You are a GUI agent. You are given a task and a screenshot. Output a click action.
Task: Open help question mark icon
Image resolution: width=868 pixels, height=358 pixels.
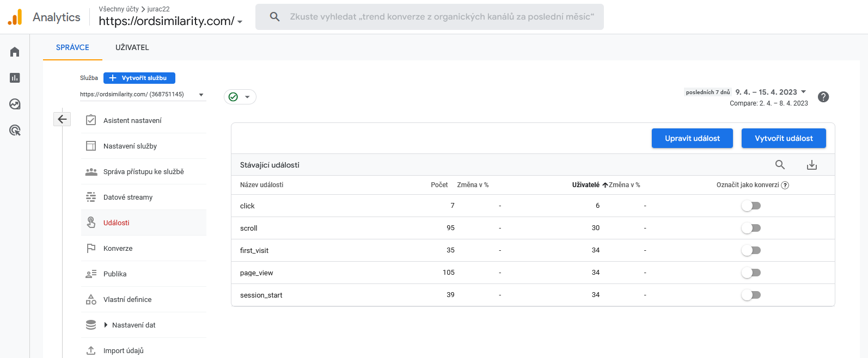click(823, 97)
